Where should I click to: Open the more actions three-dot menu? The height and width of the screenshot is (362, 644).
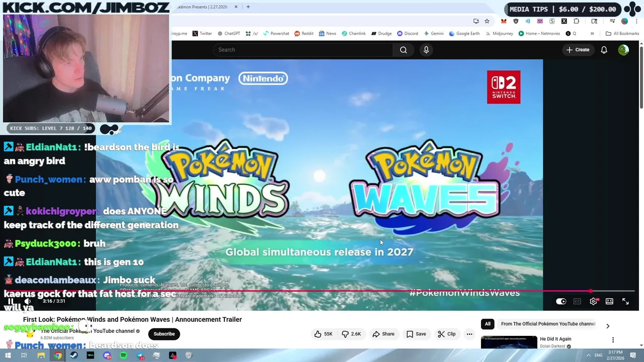click(x=469, y=334)
